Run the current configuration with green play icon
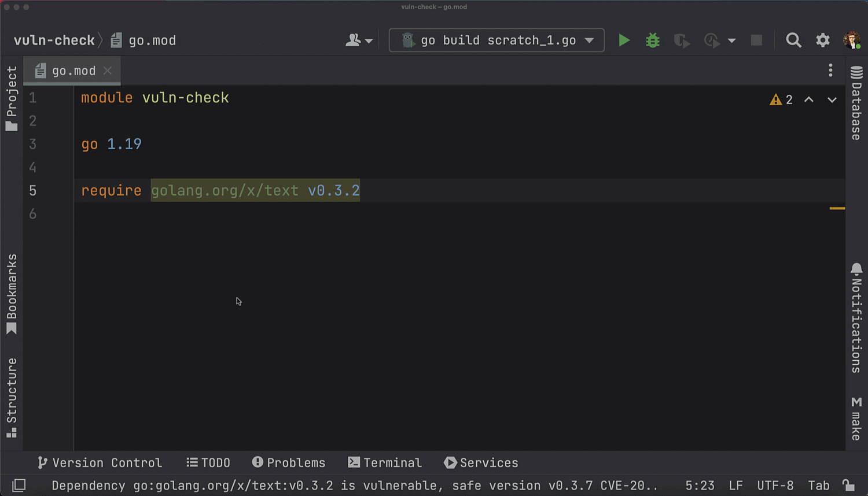The height and width of the screenshot is (496, 868). click(624, 40)
